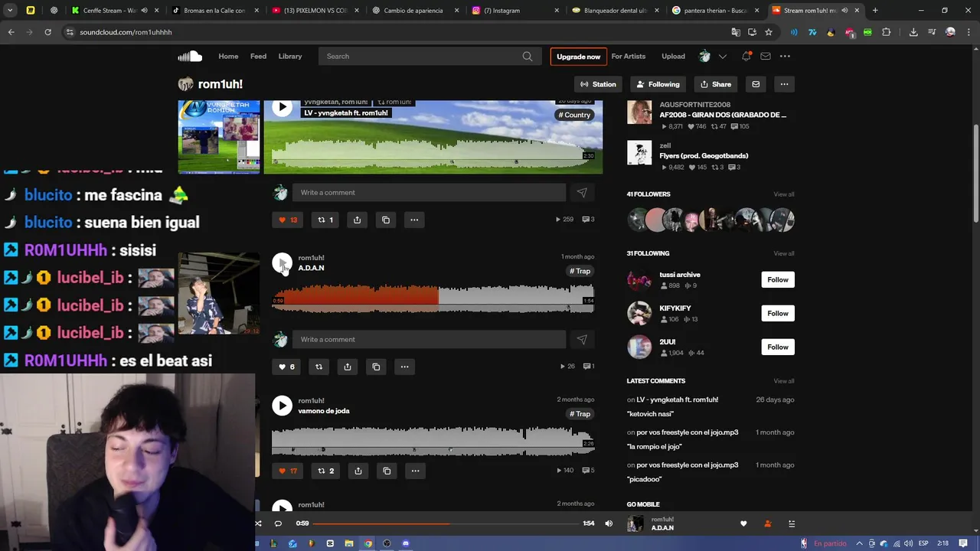Open the next up queue
The image size is (980, 551).
point(792,523)
